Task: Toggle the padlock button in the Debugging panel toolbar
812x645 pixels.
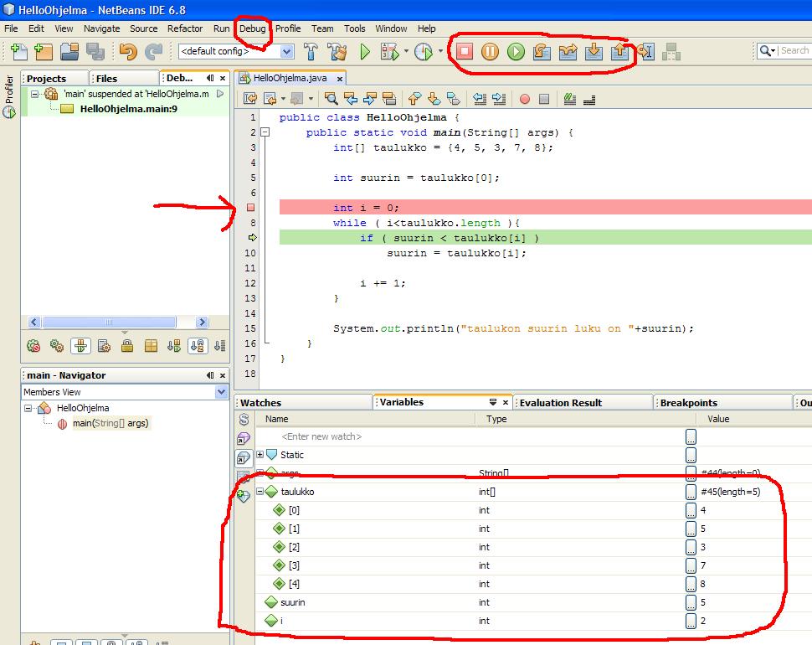Action: pyautogui.click(x=127, y=346)
